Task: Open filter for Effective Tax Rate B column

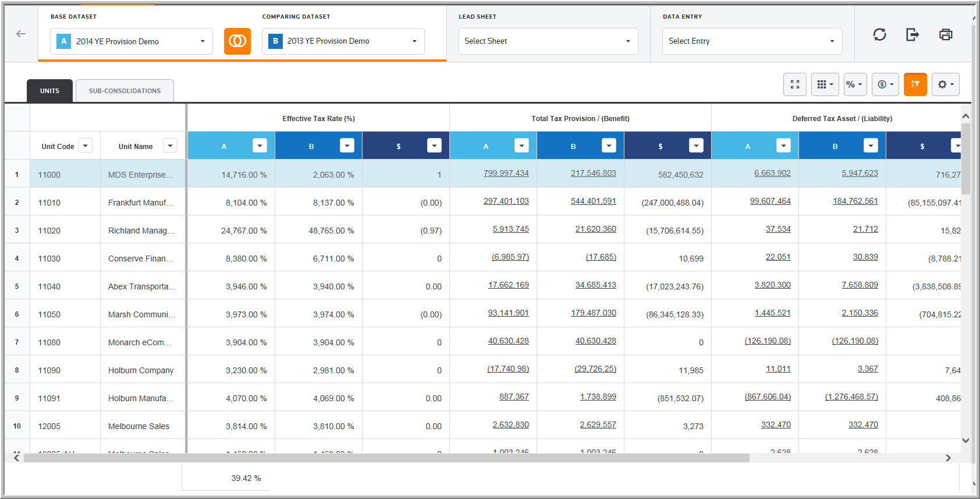Action: (x=347, y=146)
